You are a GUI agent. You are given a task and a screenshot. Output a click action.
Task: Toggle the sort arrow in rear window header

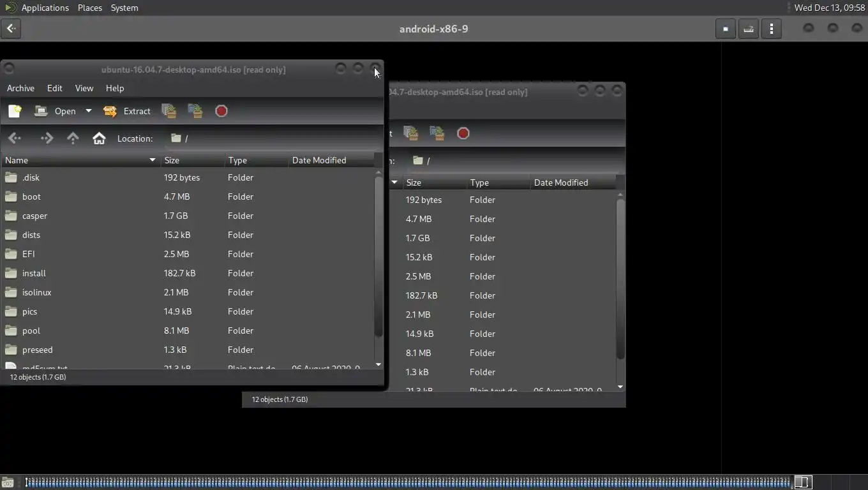click(394, 182)
